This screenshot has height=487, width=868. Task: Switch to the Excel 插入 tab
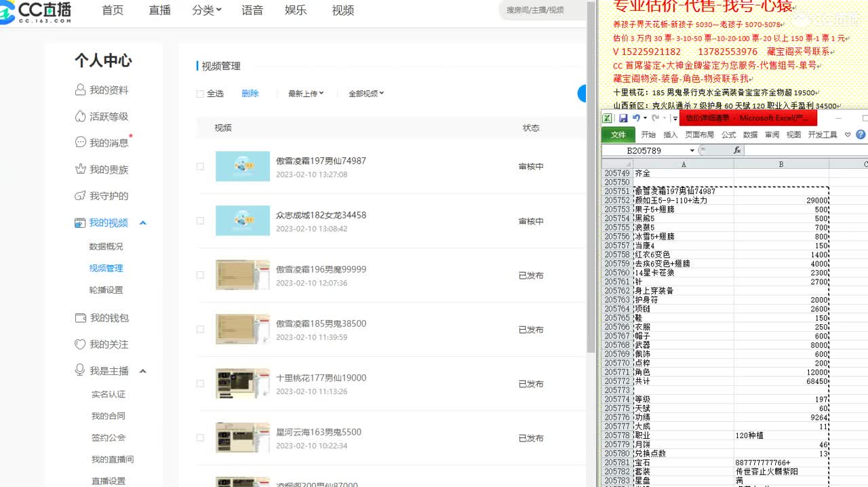[x=670, y=135]
